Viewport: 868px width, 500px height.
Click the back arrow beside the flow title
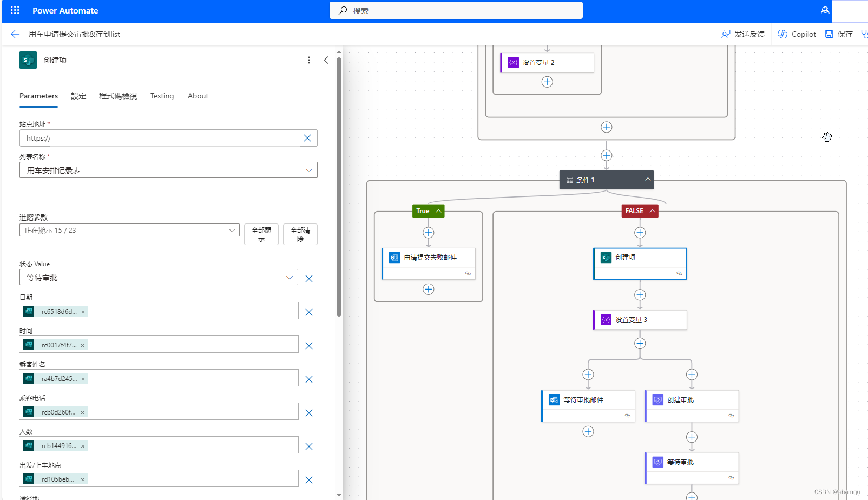pyautogui.click(x=15, y=34)
